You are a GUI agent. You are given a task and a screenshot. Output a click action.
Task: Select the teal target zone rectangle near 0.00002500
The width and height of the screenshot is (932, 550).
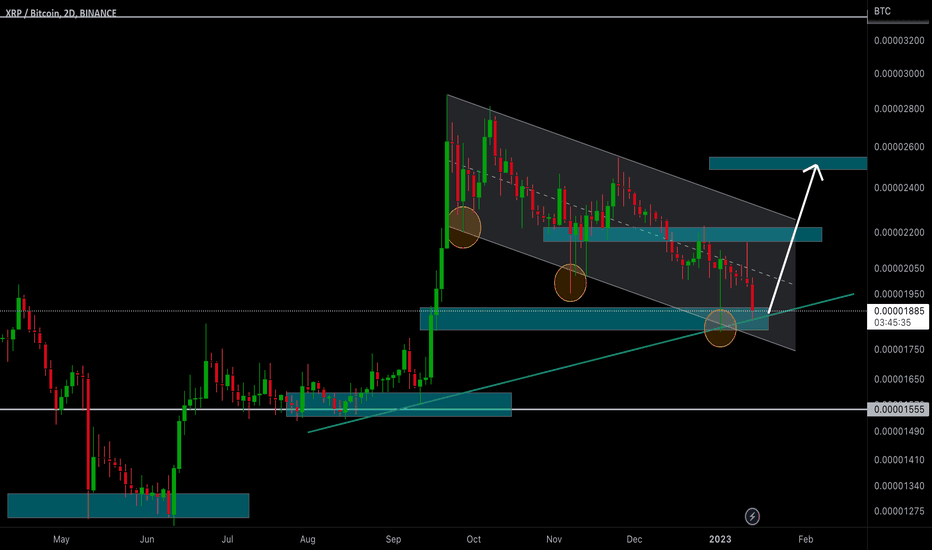click(x=788, y=163)
